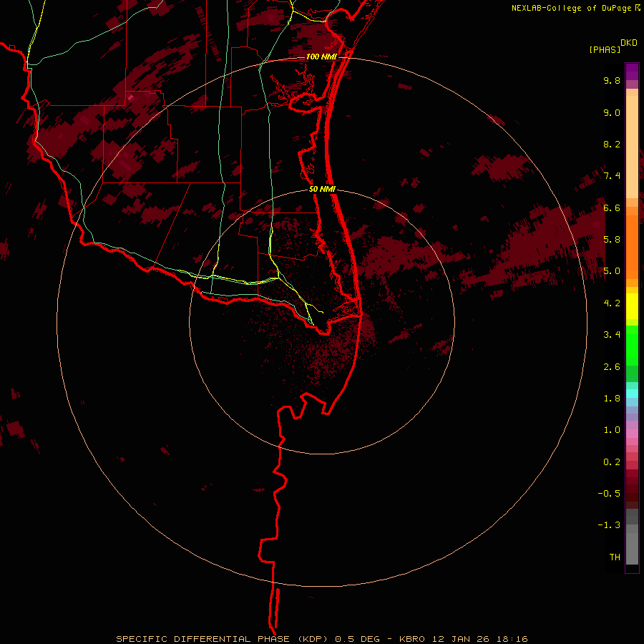644x644 pixels.
Task: Click the SPECIFIC DIFFERENTIAL PHASE (KDP) title text
Action: coord(224,639)
